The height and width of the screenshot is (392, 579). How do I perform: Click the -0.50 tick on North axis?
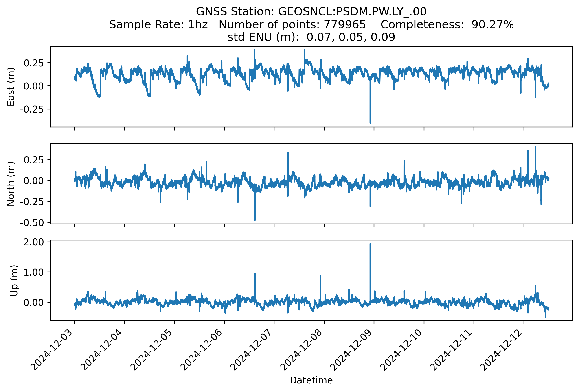coord(32,223)
